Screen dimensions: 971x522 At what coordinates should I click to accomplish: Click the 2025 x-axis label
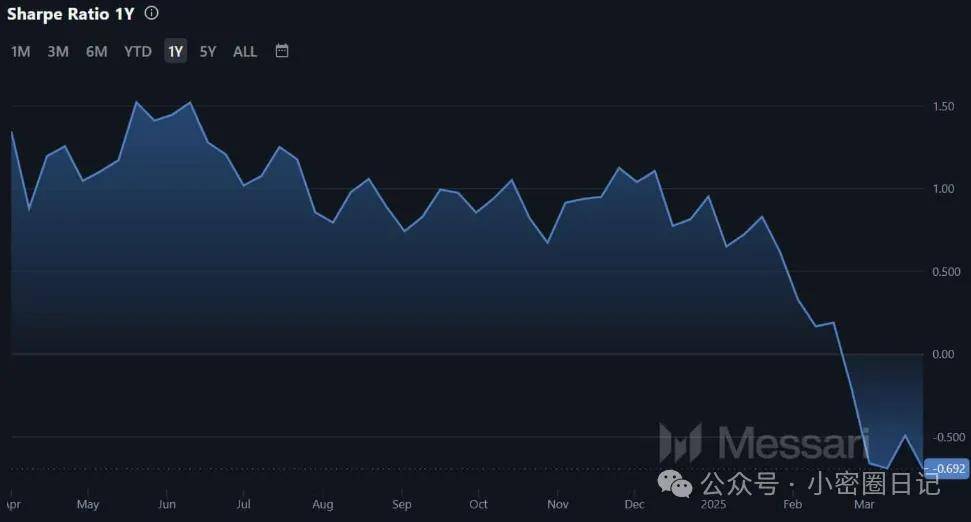pyautogui.click(x=713, y=505)
